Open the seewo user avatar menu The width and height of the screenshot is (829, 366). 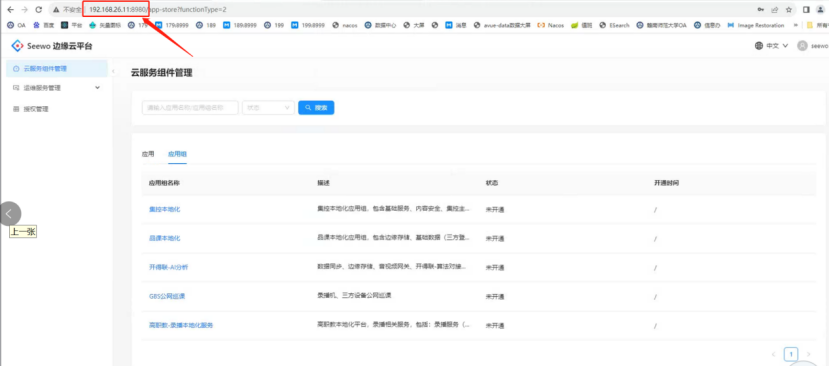(x=812, y=46)
